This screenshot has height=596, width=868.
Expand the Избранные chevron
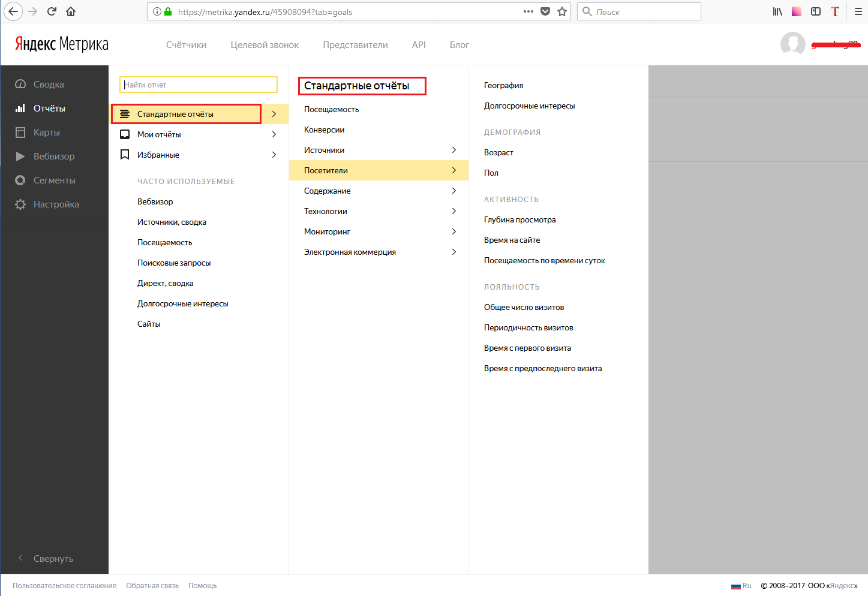tap(274, 155)
